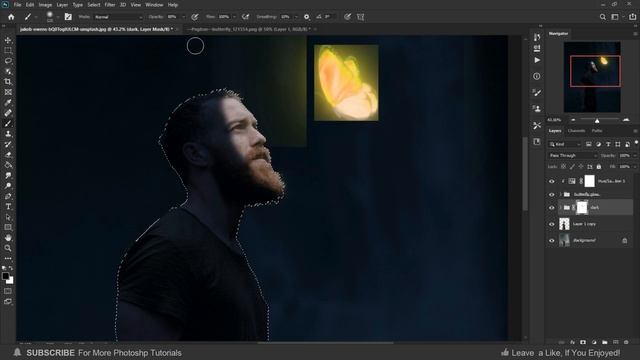The height and width of the screenshot is (360, 640).
Task: Click Navigator zoom out button
Action: click(573, 120)
